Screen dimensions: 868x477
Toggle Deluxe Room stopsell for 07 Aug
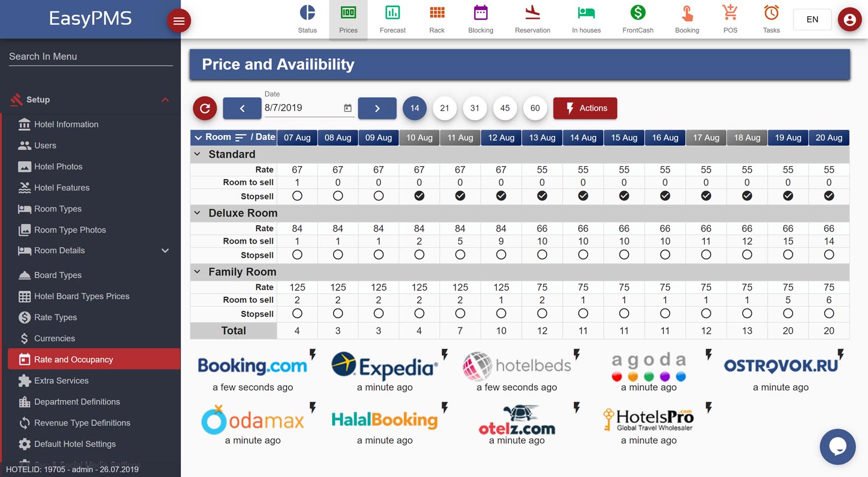297,255
